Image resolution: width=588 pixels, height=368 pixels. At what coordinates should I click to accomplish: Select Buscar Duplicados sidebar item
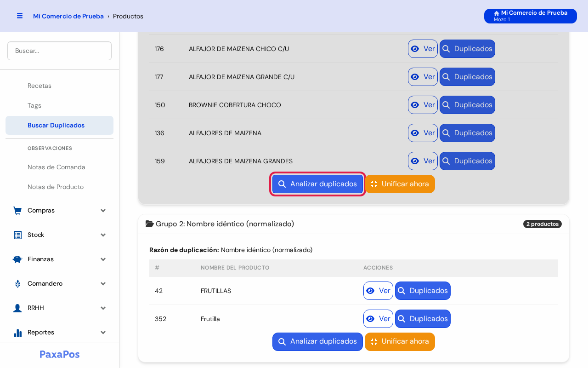(x=59, y=126)
